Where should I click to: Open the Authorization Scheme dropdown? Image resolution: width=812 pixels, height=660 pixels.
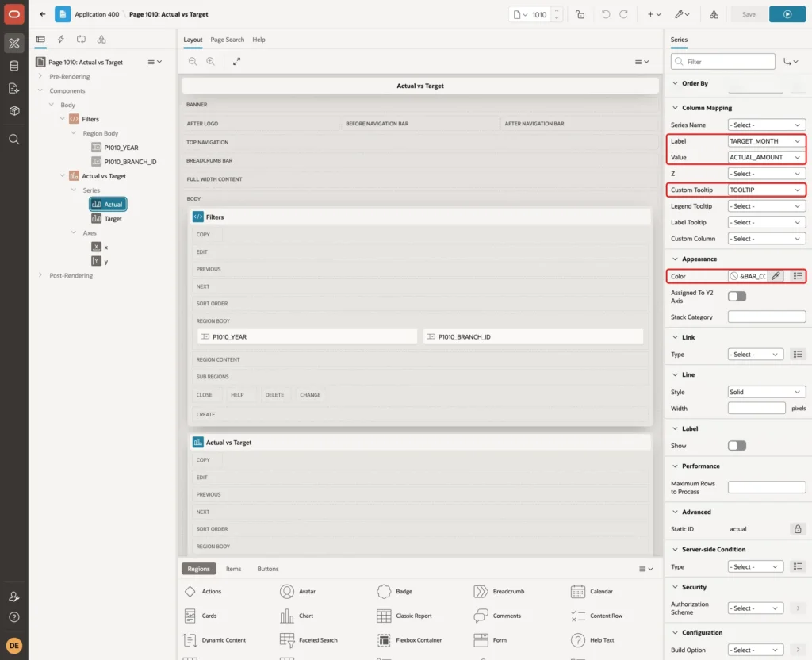click(756, 608)
